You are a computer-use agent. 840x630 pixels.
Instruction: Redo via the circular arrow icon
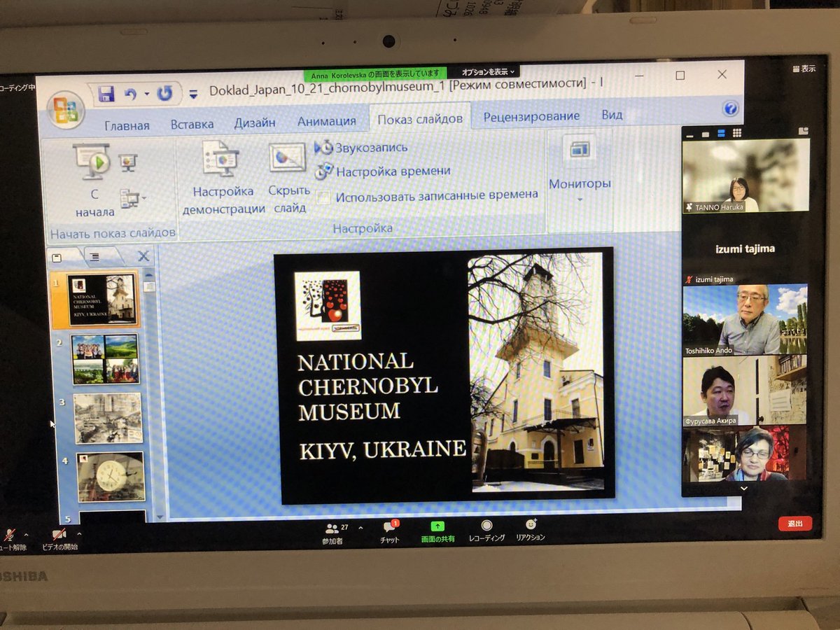[164, 94]
